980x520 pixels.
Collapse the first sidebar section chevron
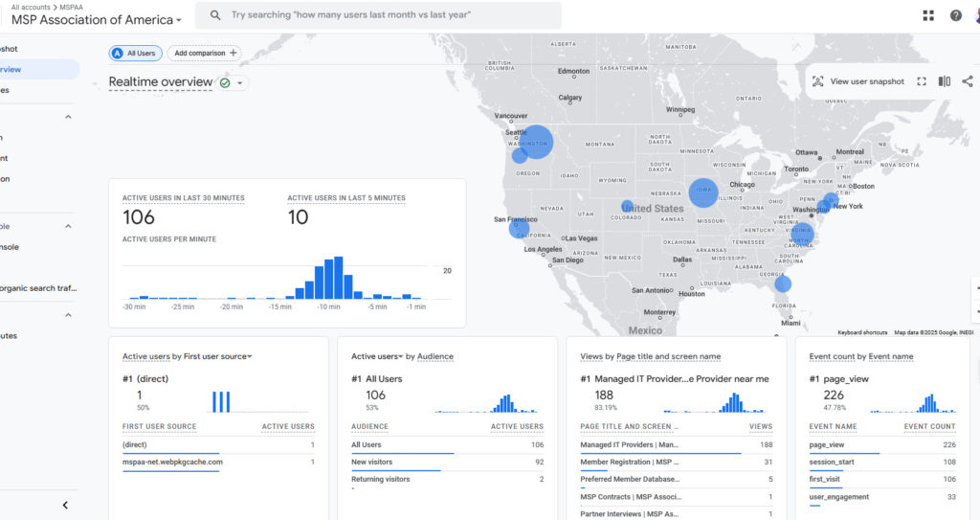tap(68, 117)
